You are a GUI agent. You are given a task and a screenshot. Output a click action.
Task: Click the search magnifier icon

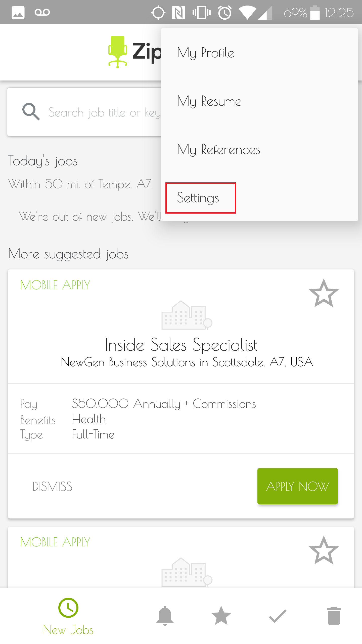click(x=31, y=112)
